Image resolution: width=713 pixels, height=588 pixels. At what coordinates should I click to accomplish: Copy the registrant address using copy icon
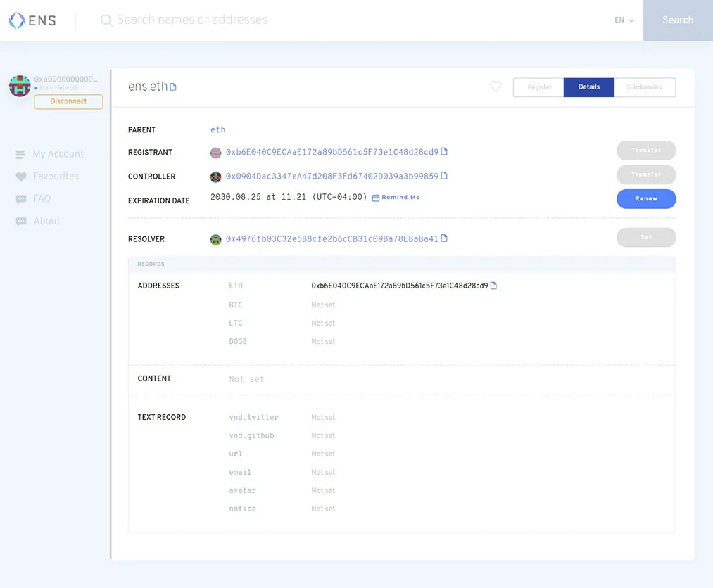click(x=444, y=152)
